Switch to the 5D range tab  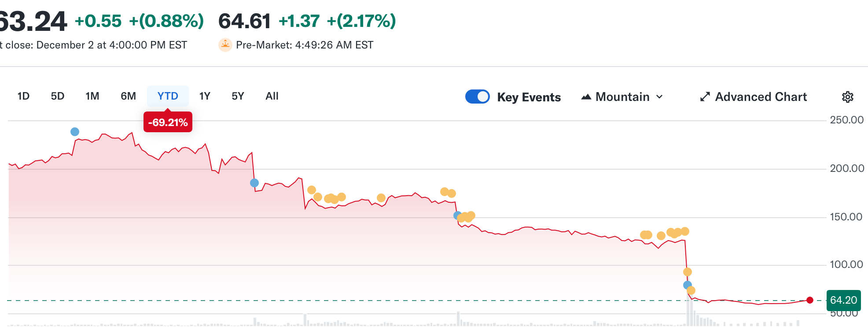(x=58, y=96)
